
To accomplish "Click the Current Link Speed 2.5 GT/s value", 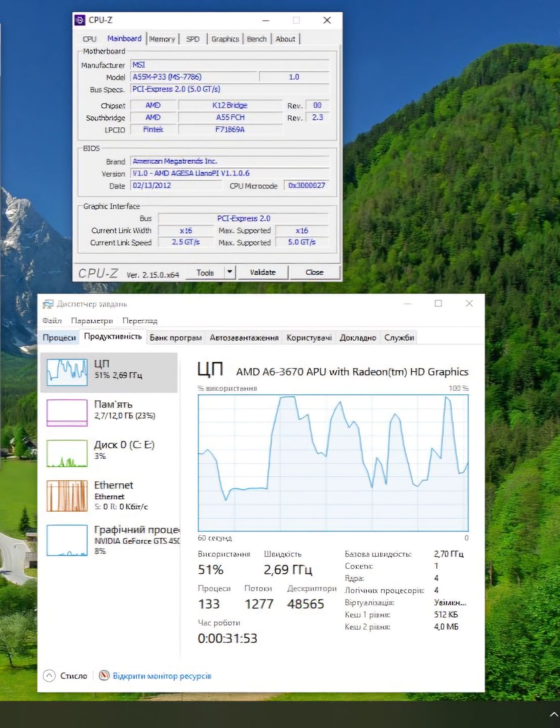I will click(185, 242).
